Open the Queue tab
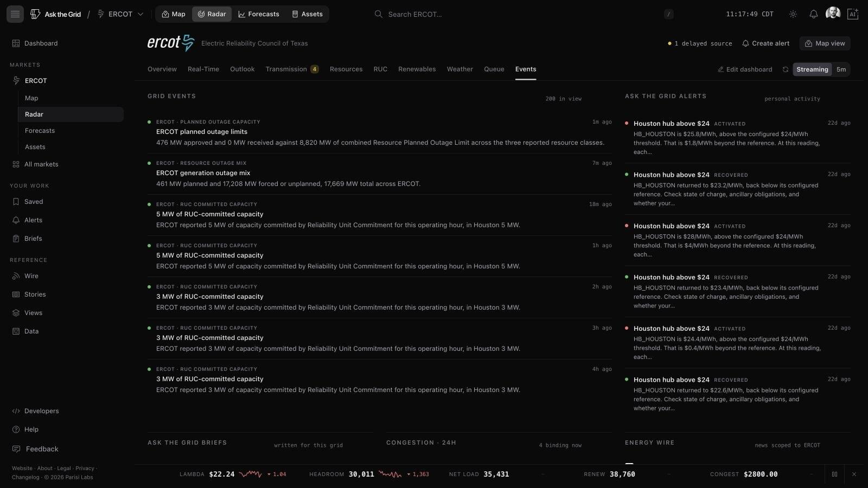Screen dimensions: 868x488 click(x=494, y=69)
